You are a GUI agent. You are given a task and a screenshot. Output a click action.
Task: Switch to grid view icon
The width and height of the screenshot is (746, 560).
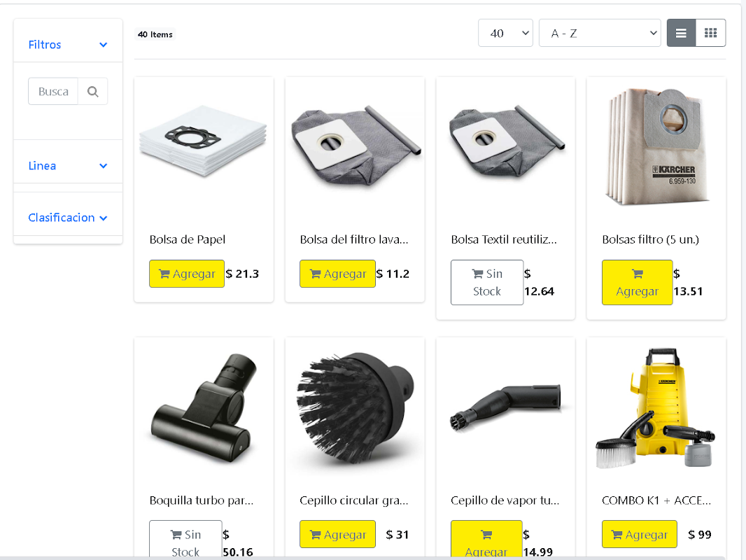pos(710,33)
